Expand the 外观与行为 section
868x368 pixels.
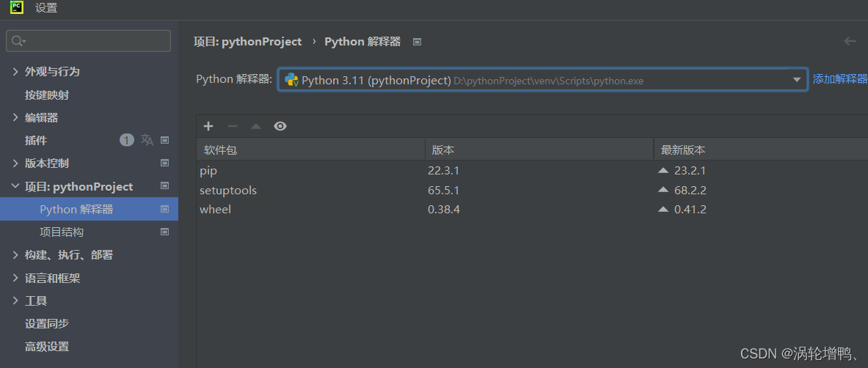15,72
